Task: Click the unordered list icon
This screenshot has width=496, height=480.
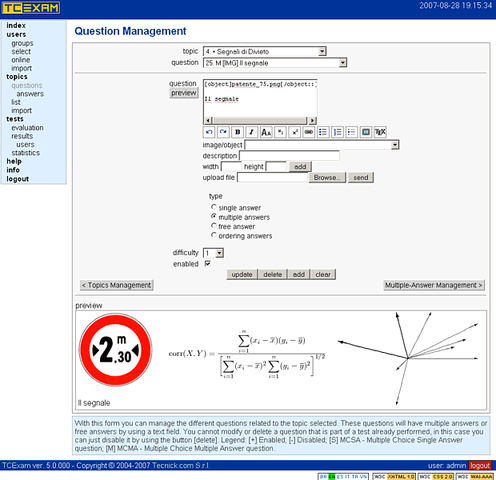Action: [323, 132]
